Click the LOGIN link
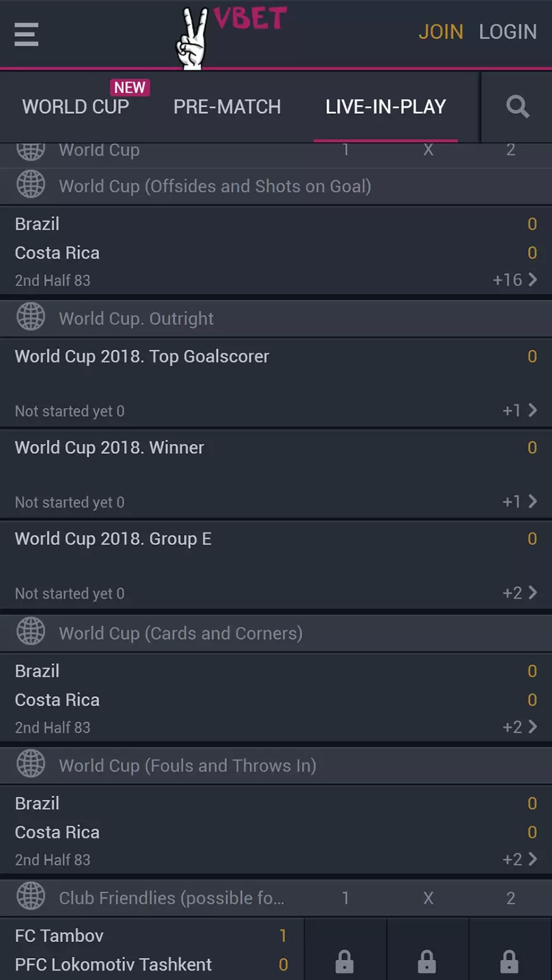 tap(508, 32)
